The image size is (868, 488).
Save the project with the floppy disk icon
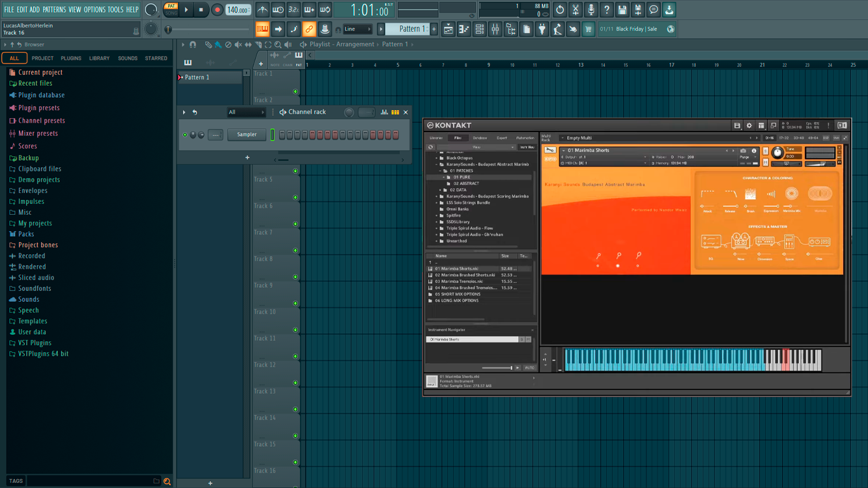coord(622,10)
